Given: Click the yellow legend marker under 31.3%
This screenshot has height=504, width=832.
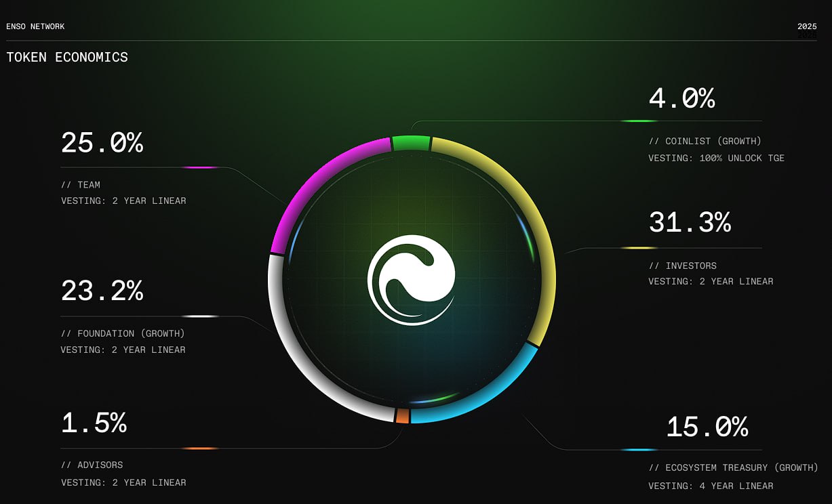Looking at the screenshot, I should pyautogui.click(x=639, y=248).
